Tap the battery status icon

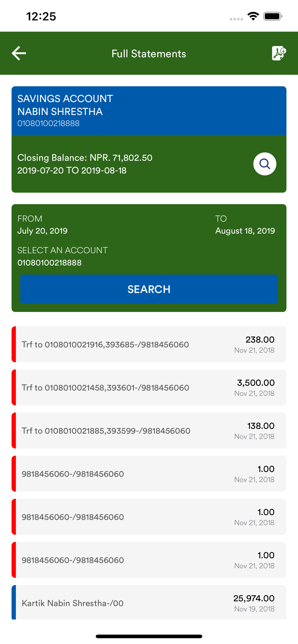273,16
